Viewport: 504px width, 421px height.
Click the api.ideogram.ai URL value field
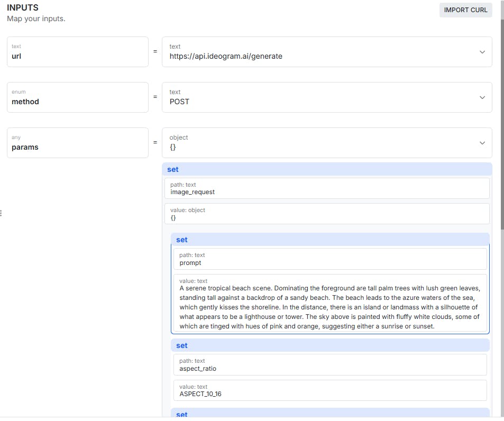(x=317, y=52)
